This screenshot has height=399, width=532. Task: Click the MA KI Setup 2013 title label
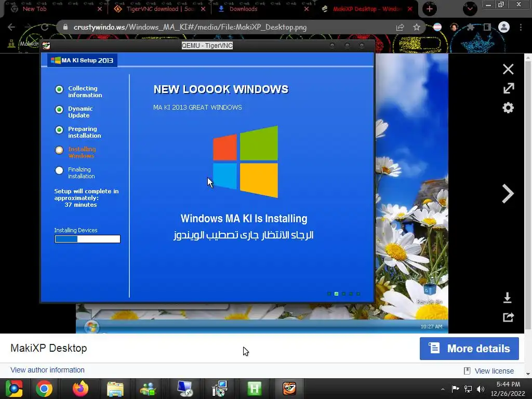coord(82,60)
